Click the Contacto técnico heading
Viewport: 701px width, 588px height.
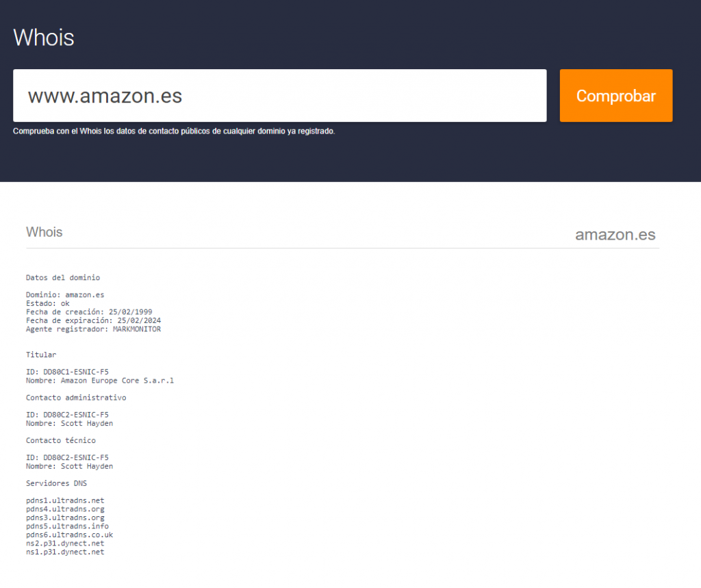[x=61, y=440]
